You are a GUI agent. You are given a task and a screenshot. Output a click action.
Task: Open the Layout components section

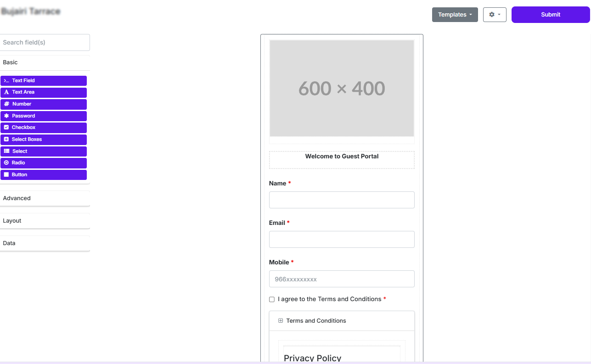point(12,220)
